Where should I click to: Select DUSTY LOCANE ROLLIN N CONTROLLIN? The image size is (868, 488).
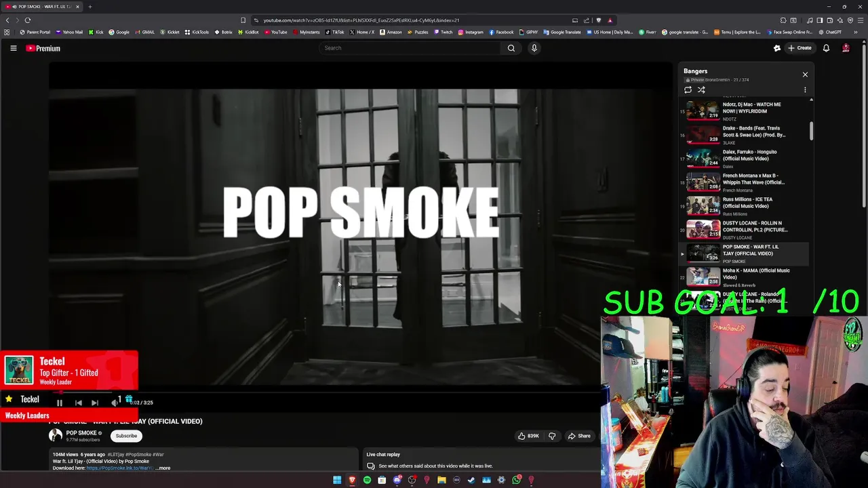[744, 230]
